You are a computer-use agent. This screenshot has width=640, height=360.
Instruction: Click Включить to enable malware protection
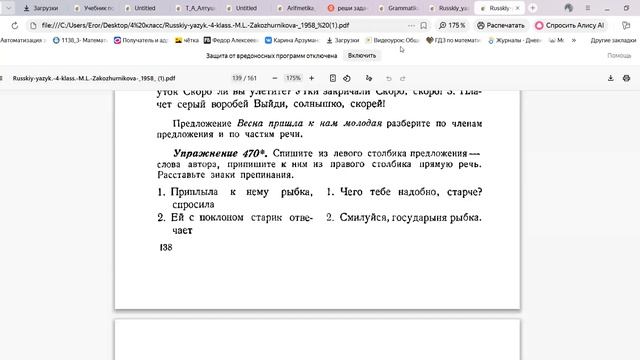pyautogui.click(x=362, y=56)
